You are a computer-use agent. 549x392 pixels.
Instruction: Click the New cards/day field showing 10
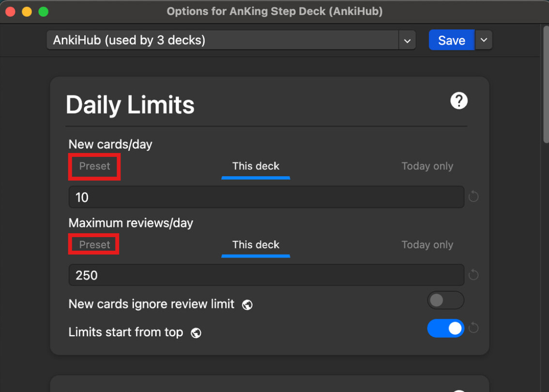coord(266,197)
